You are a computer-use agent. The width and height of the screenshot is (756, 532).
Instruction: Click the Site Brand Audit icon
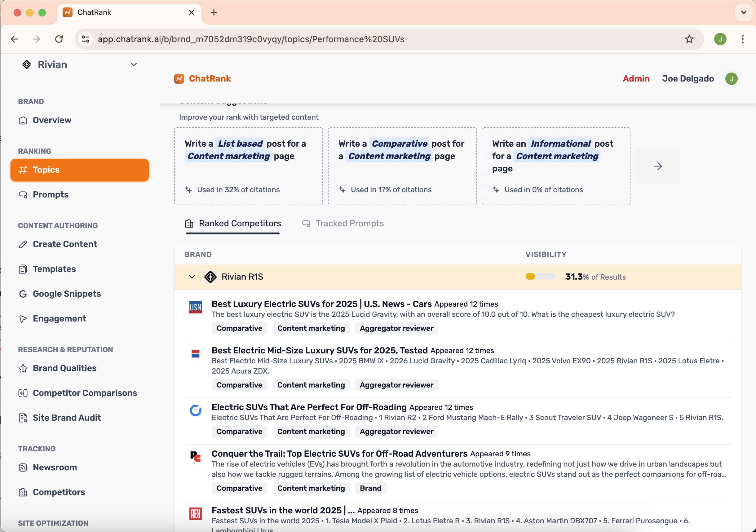(x=23, y=418)
